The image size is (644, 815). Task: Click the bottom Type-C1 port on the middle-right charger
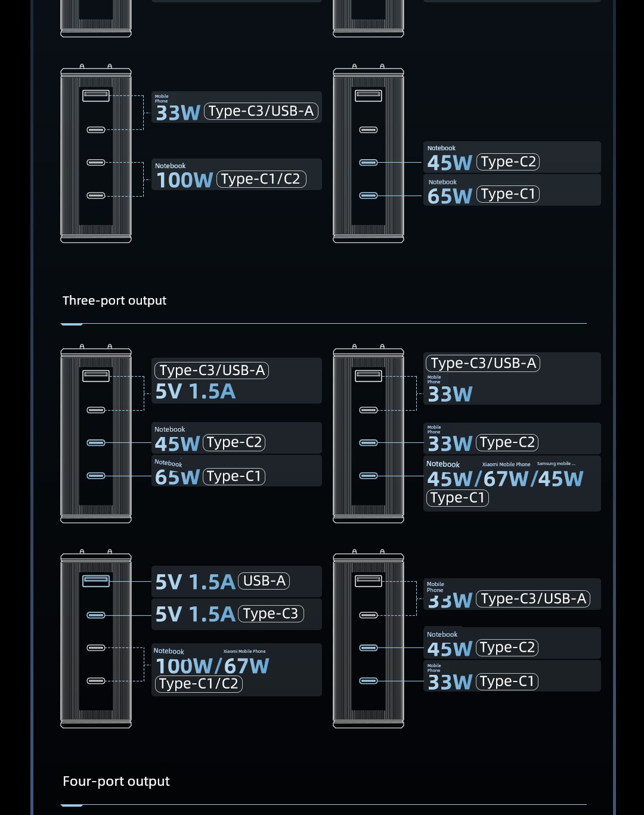[369, 476]
